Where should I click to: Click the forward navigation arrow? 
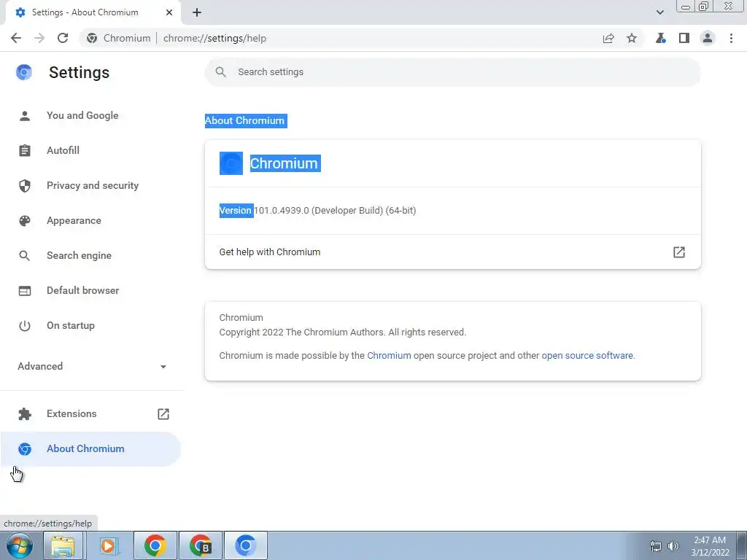pyautogui.click(x=39, y=38)
